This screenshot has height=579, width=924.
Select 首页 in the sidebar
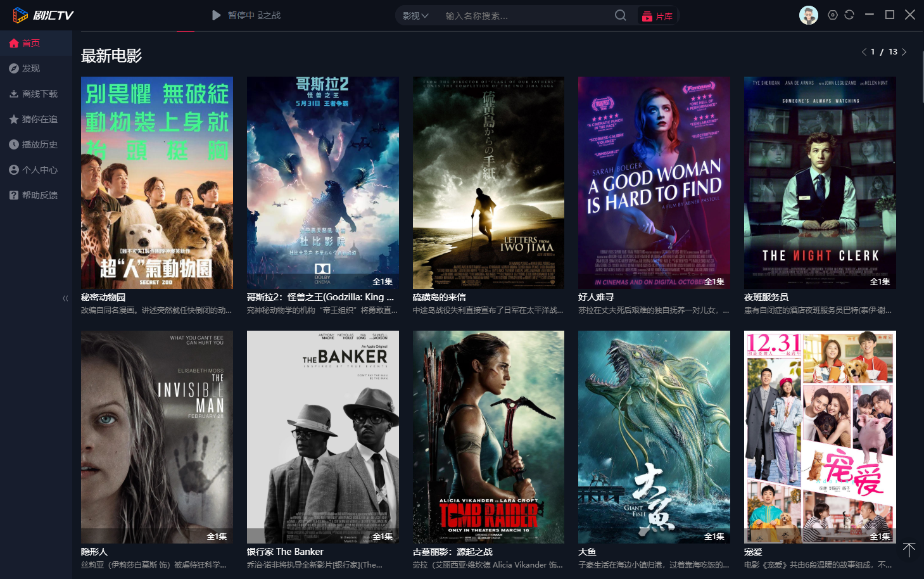click(x=36, y=43)
